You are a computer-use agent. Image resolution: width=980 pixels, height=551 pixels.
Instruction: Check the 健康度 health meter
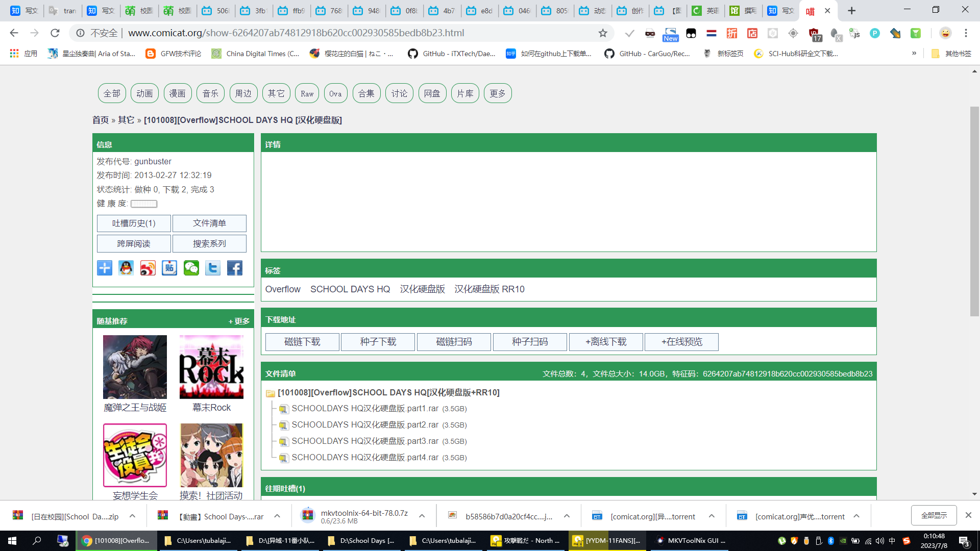[143, 204]
